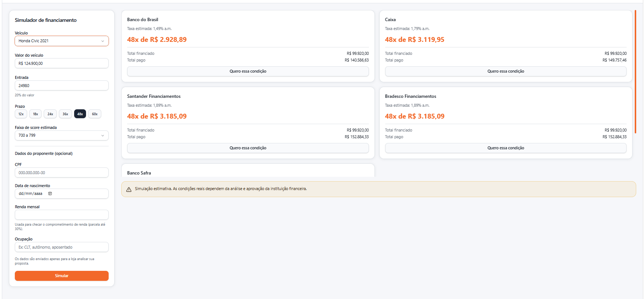
Task: Click the Dados do proponente (opcional) label
Action: (44, 153)
